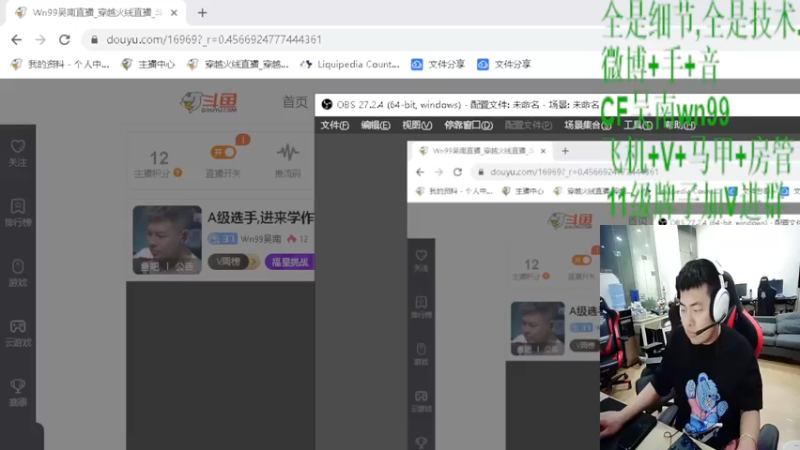Click the browser forward arrow
The width and height of the screenshot is (800, 450).
(40, 39)
